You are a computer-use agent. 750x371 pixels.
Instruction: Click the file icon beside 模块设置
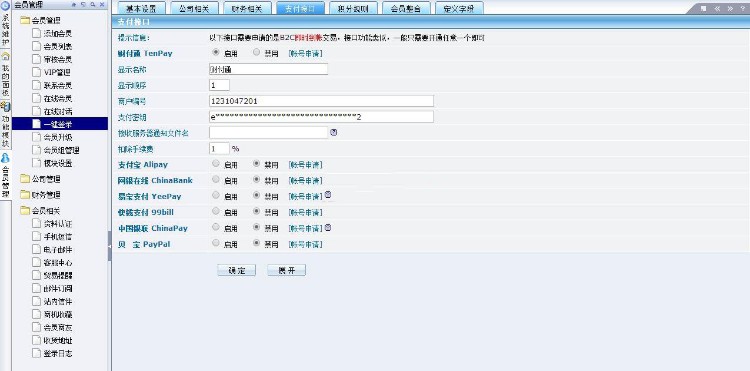36,163
